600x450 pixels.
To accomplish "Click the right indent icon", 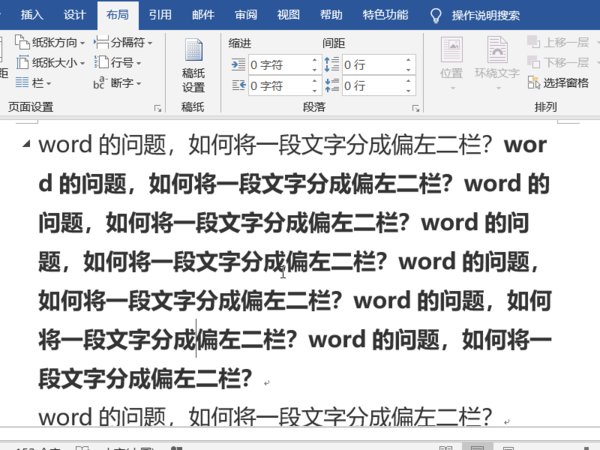I will pyautogui.click(x=238, y=85).
